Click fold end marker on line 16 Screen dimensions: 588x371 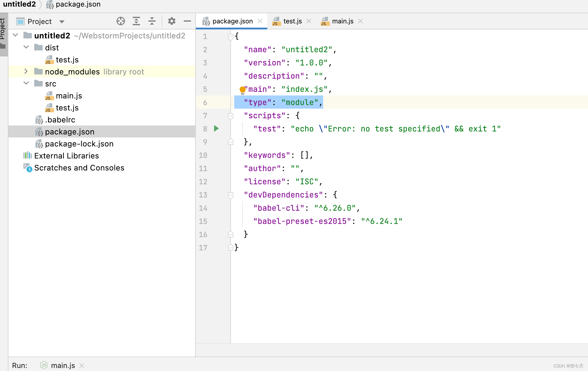(231, 234)
